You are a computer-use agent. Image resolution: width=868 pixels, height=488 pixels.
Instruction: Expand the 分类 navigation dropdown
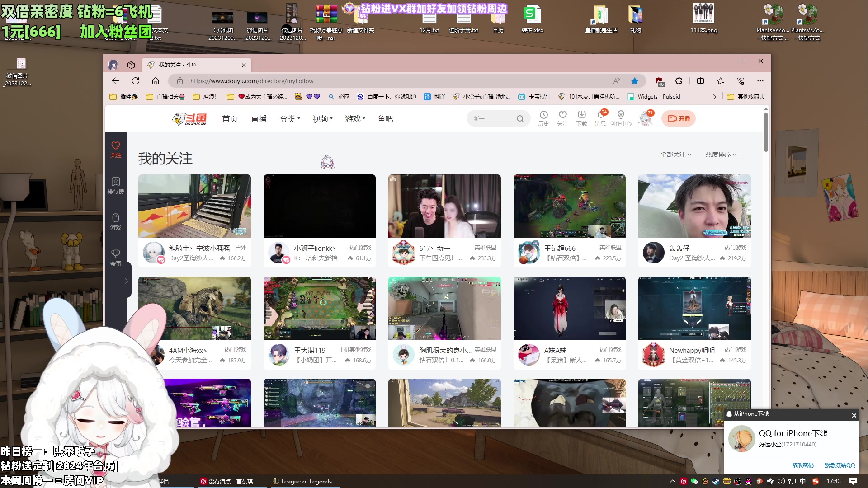tap(290, 119)
